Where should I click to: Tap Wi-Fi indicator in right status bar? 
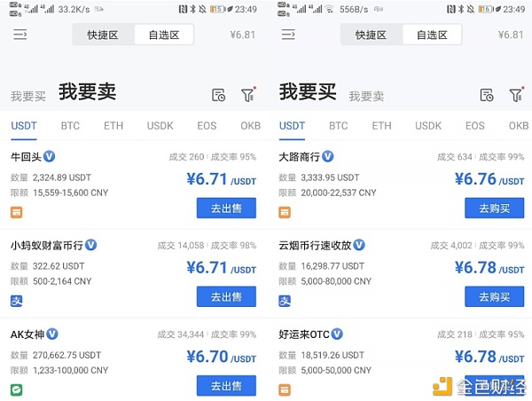(x=329, y=9)
